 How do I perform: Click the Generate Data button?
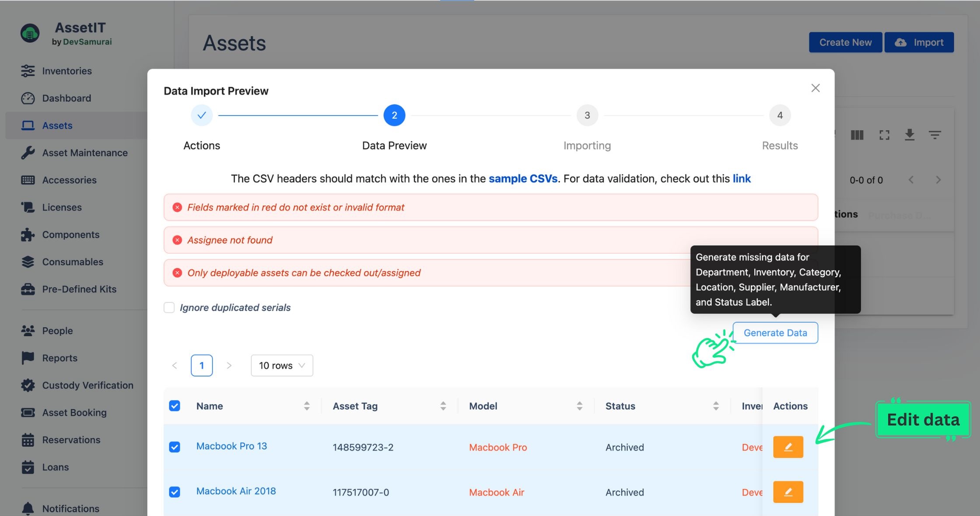pos(775,332)
